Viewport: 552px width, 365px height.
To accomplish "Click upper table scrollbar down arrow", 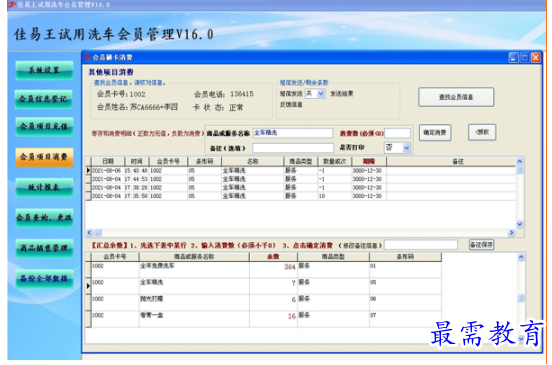I will pos(520,224).
